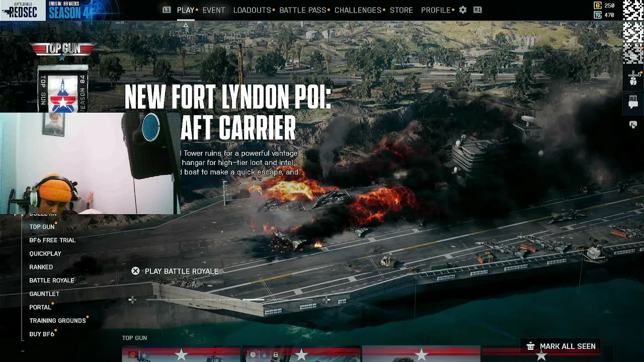
Task: Open the squad invite plus icon
Action: tap(633, 78)
